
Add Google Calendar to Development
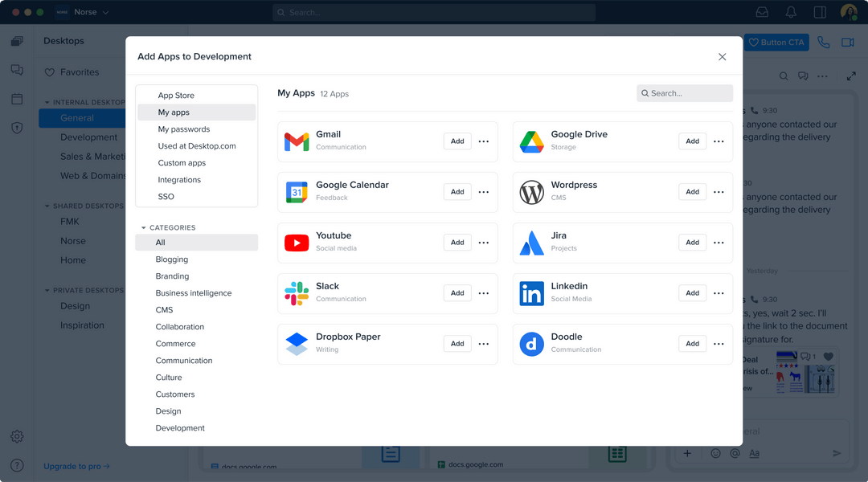point(457,192)
